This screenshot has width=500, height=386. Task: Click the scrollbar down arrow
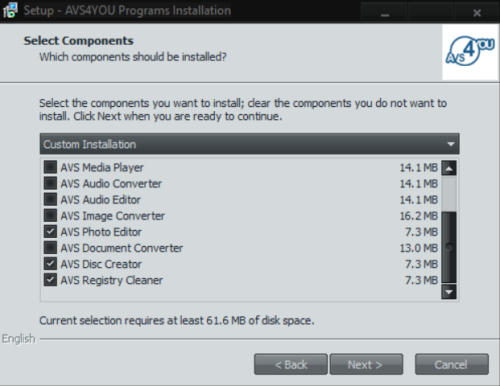click(x=449, y=292)
